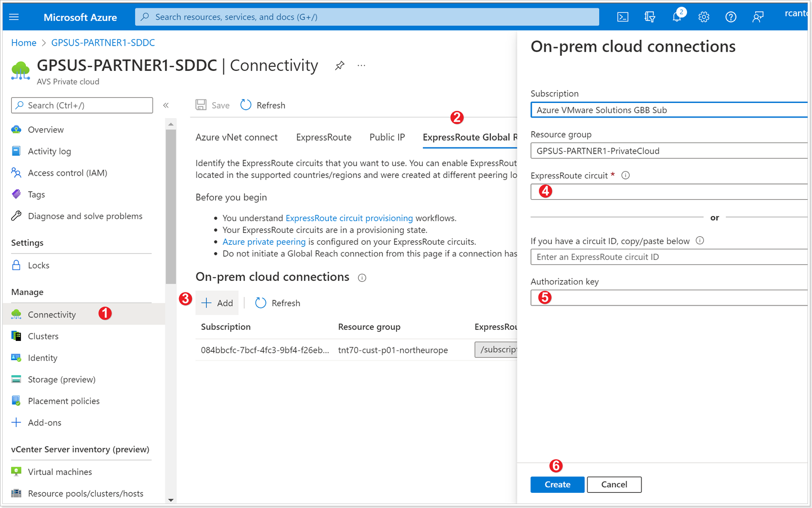Open the help question mark icon

click(x=731, y=17)
